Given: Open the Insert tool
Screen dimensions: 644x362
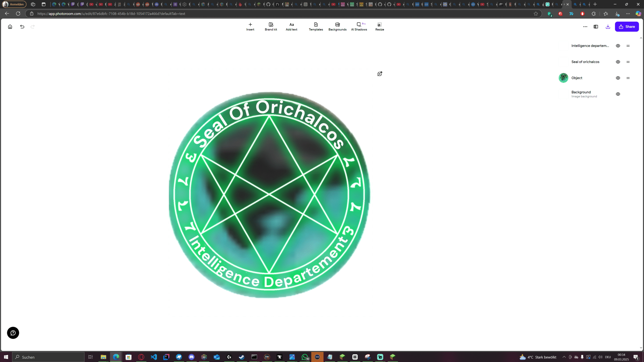Looking at the screenshot, I should [x=250, y=27].
